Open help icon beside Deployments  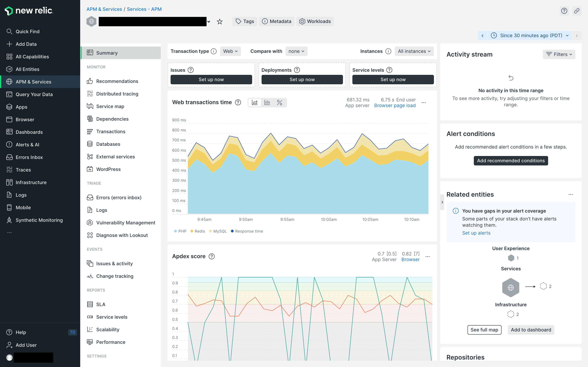[297, 70]
